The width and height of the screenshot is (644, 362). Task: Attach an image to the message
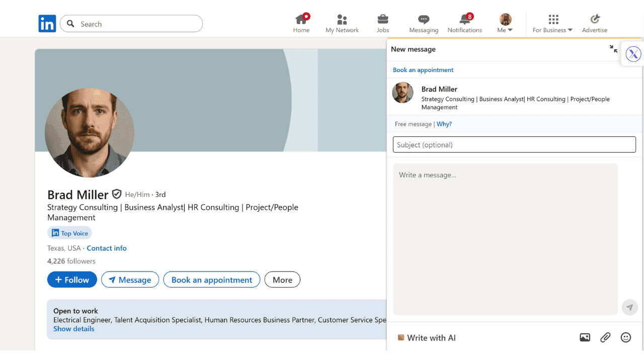pyautogui.click(x=585, y=338)
